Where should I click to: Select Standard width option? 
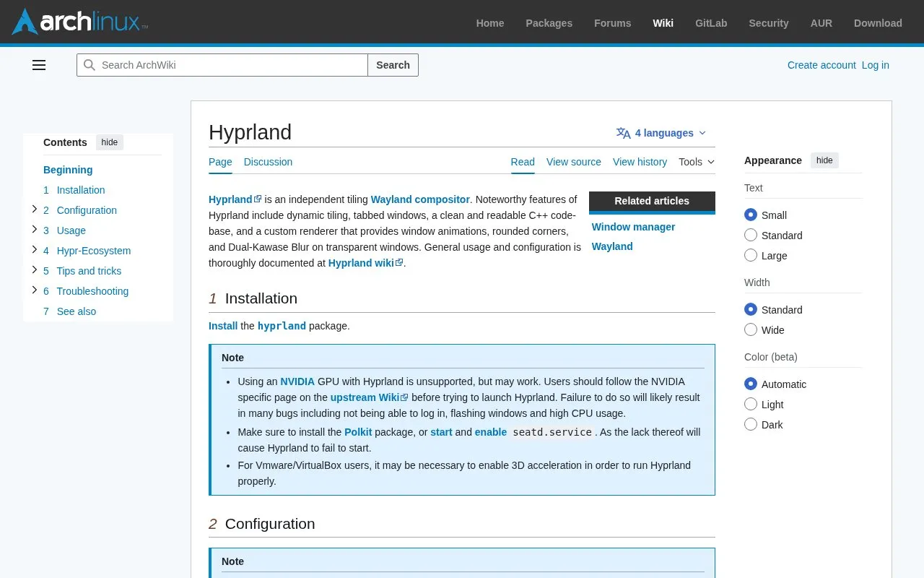point(751,310)
